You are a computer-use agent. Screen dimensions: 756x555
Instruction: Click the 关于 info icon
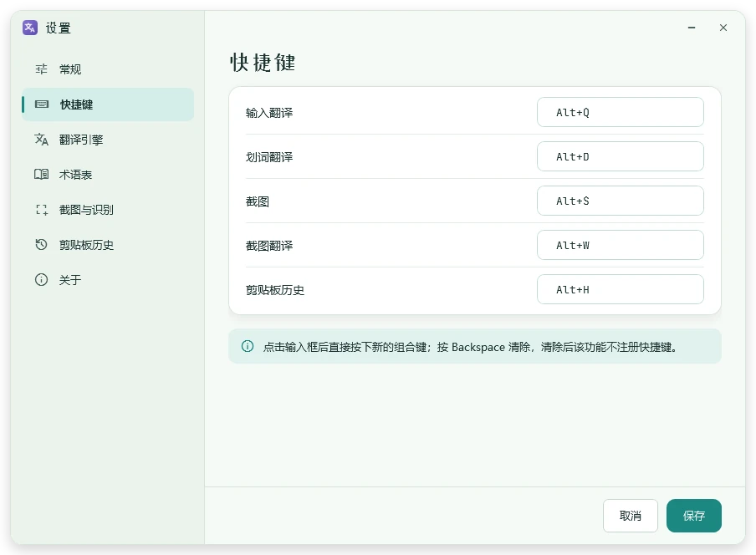click(42, 280)
